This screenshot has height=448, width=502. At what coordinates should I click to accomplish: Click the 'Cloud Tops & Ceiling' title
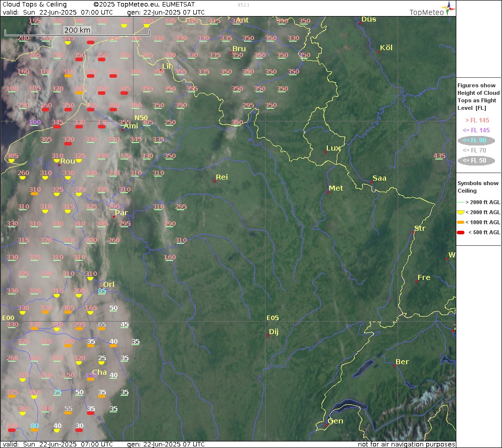click(x=35, y=5)
